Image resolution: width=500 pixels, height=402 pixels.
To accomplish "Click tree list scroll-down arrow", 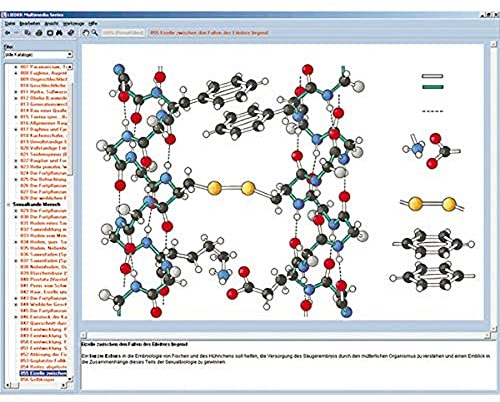I will pos(70,379).
